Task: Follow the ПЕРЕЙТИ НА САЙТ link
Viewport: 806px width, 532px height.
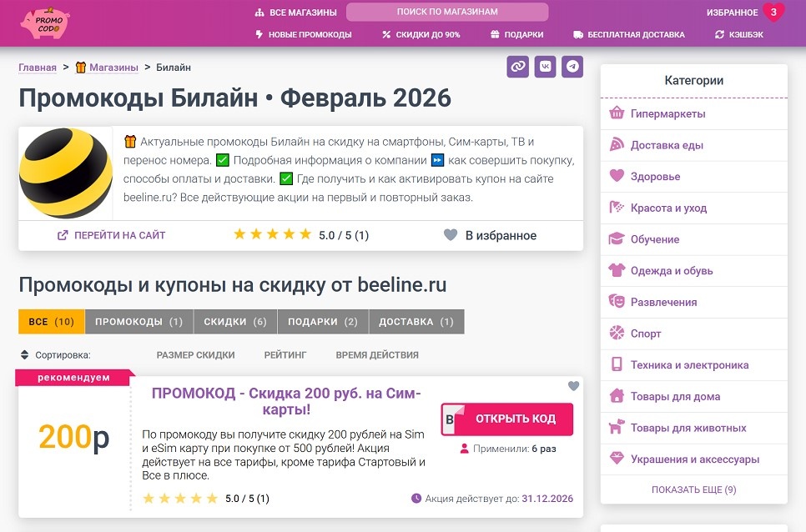Action: (112, 235)
